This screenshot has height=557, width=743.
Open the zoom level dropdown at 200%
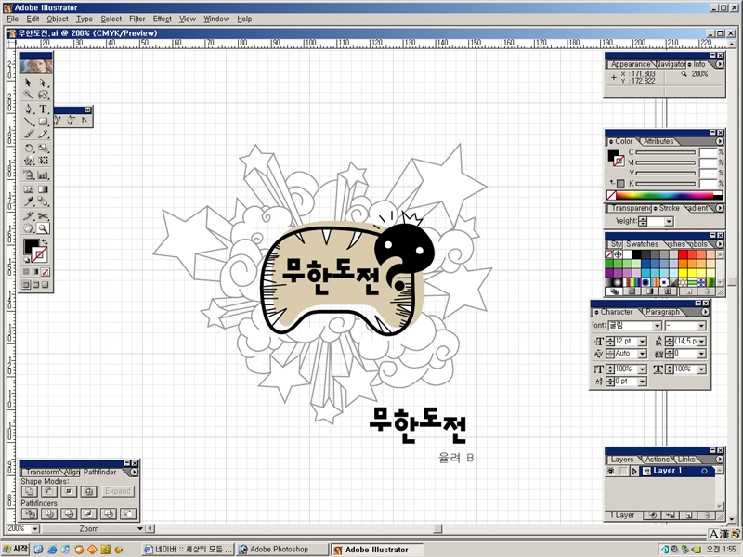[35, 529]
